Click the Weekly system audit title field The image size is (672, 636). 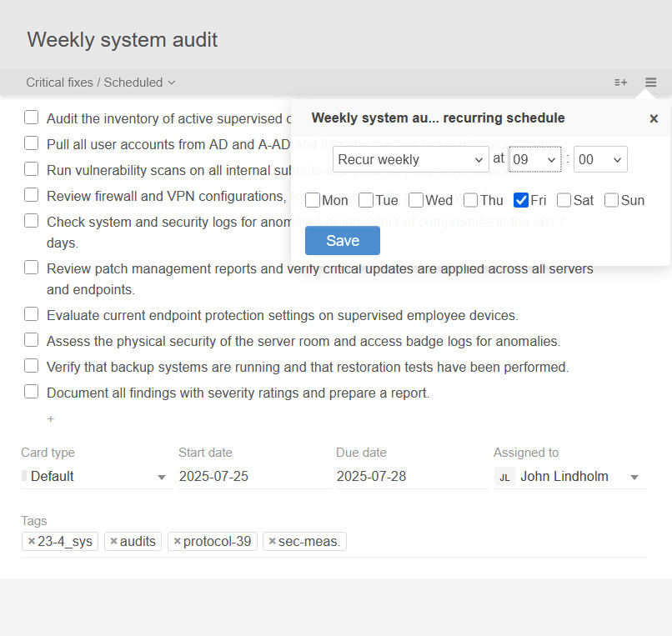[122, 39]
